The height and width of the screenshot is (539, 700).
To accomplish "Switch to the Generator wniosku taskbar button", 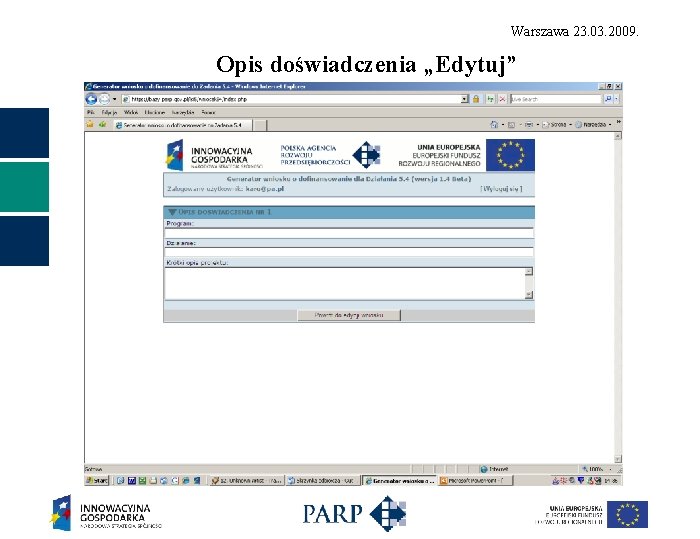I will [x=399, y=481].
